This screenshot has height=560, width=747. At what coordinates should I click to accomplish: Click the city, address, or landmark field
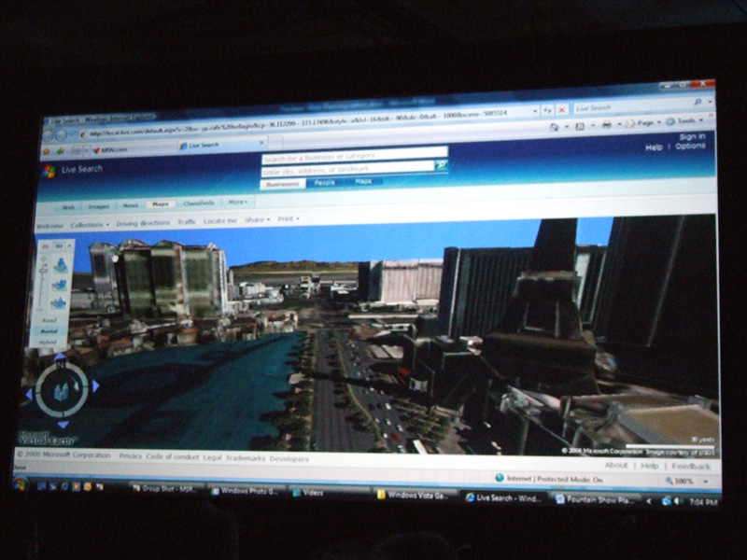pos(347,169)
